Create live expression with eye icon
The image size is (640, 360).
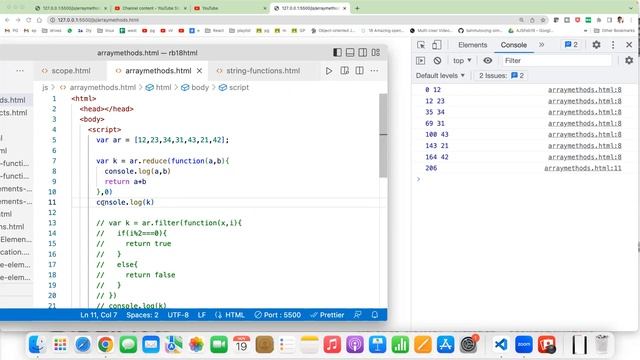pos(487,60)
